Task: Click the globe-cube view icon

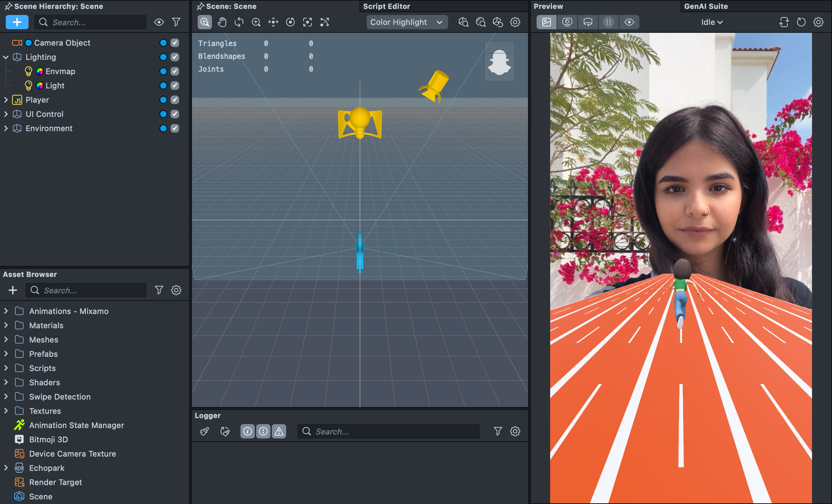Action: (x=498, y=22)
